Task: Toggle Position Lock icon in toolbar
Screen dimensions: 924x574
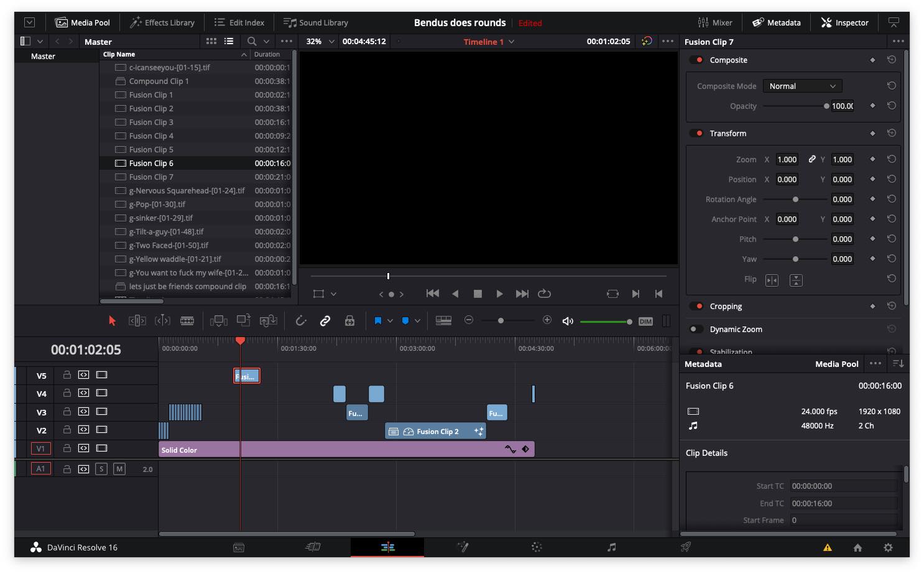Action: pyautogui.click(x=349, y=321)
